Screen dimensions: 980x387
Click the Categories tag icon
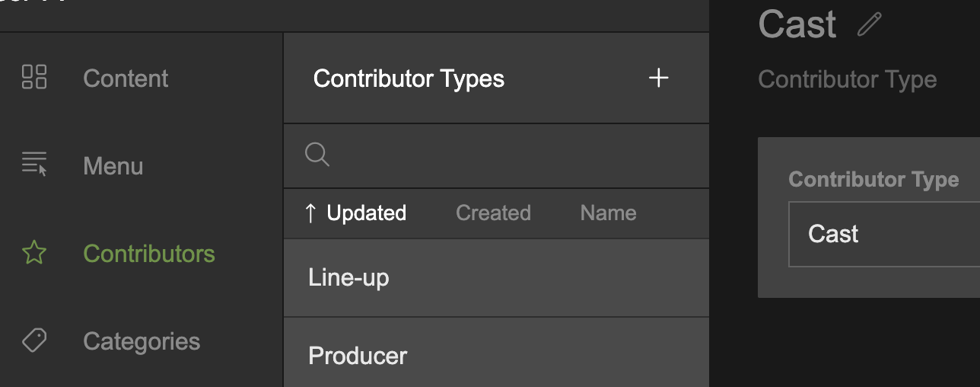point(34,341)
